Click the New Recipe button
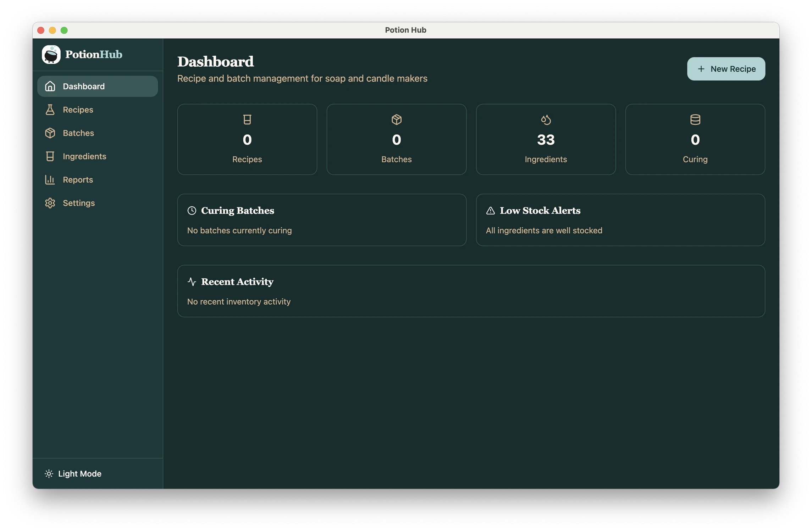The width and height of the screenshot is (812, 532). click(726, 68)
